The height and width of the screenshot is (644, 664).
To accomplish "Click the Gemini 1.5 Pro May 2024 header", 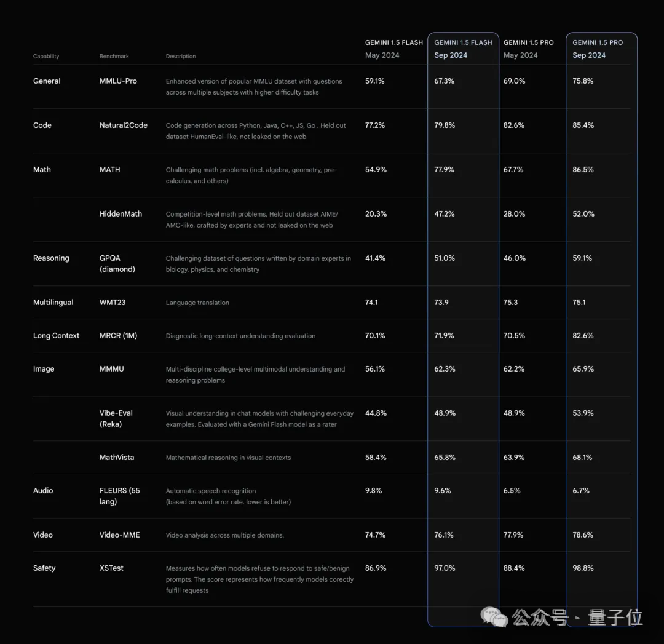I will 529,49.
